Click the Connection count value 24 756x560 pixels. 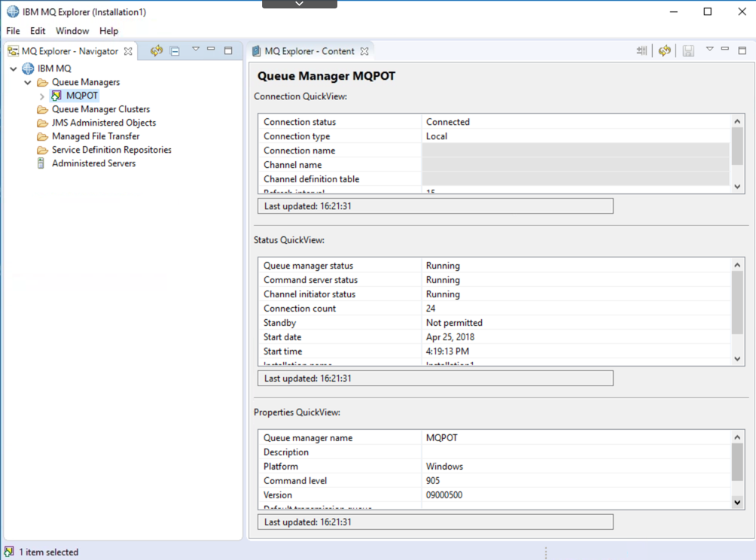click(x=431, y=309)
